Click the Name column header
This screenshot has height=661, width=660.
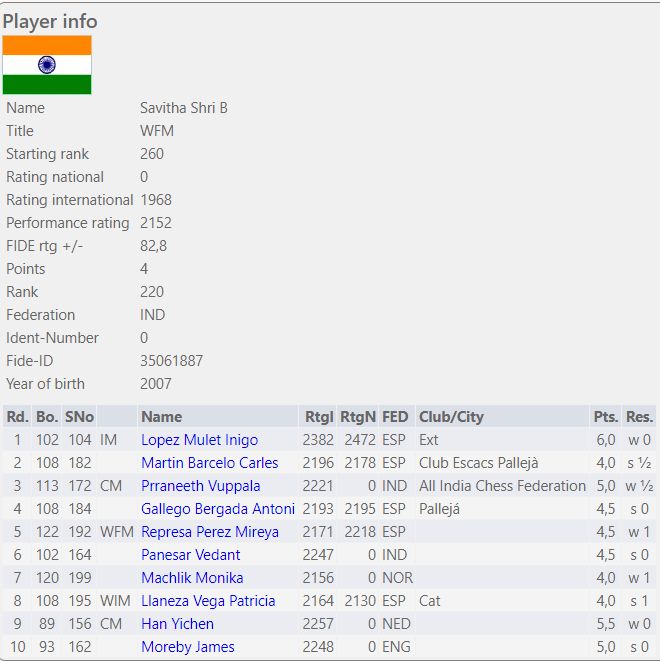pos(161,417)
